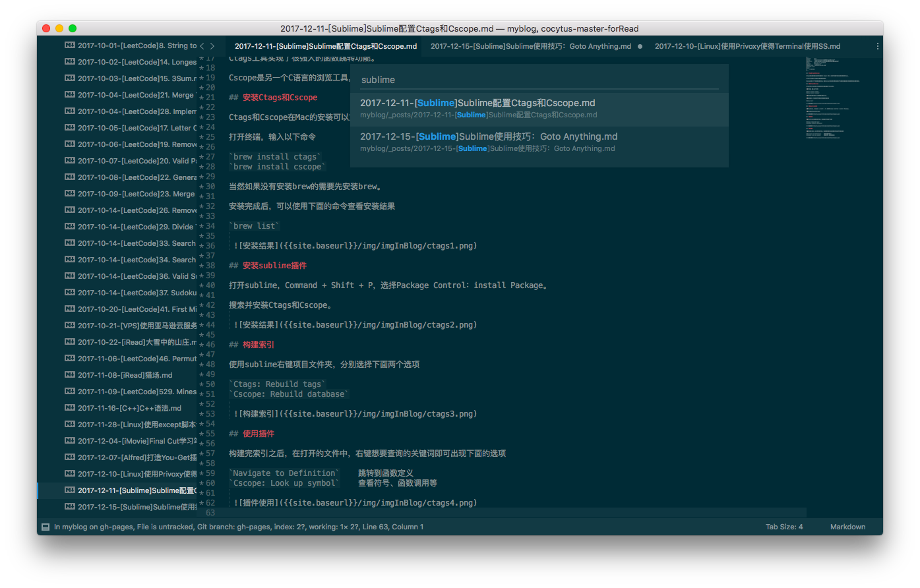Click Markdown icon beside the [VPS] post
The width and height of the screenshot is (920, 588).
70,326
